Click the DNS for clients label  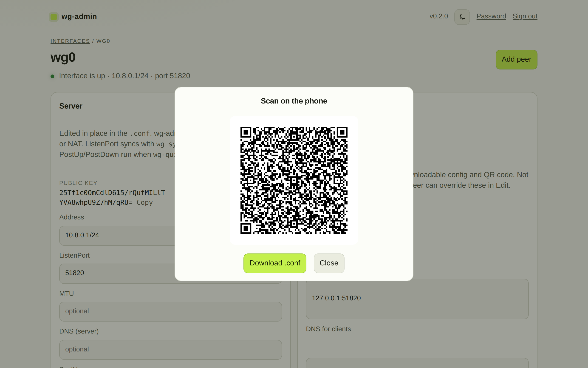coord(328,329)
